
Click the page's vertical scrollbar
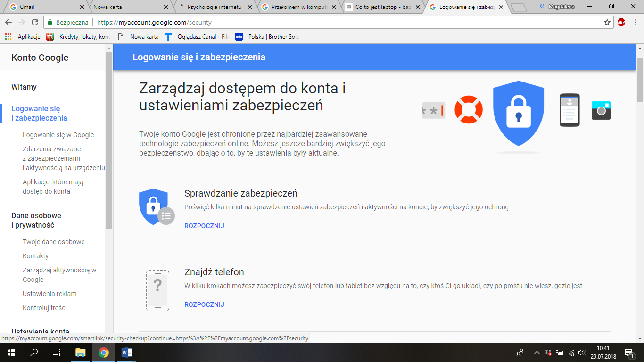click(x=640, y=80)
